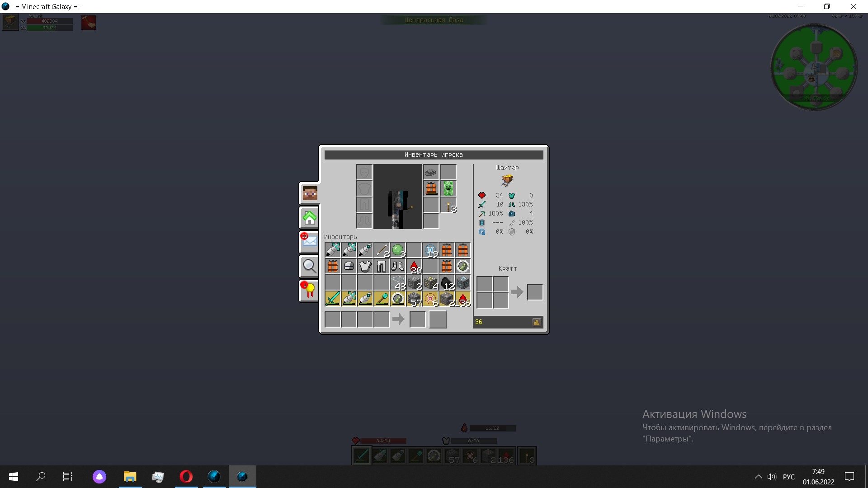Click the top-left slot of craft grid
The image size is (868, 488).
click(485, 284)
